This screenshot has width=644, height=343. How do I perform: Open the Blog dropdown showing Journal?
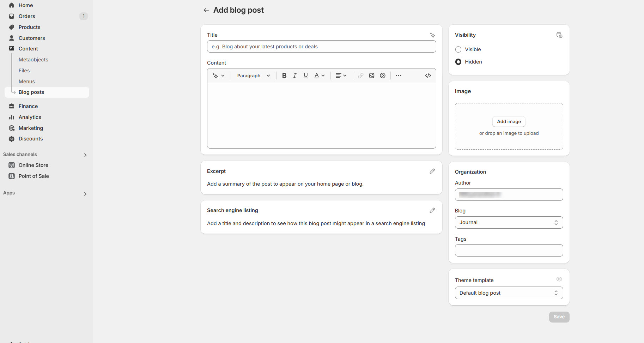[x=509, y=222]
